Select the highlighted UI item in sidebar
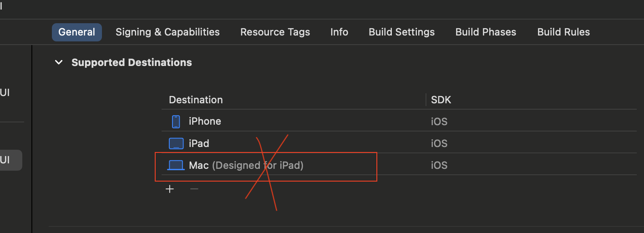Viewport: 644px width, 233px height. [x=10, y=160]
